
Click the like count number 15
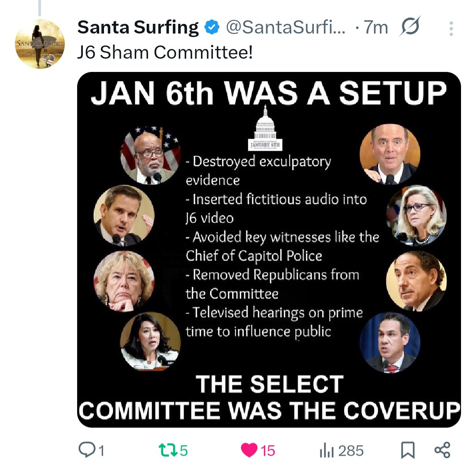tap(268, 450)
